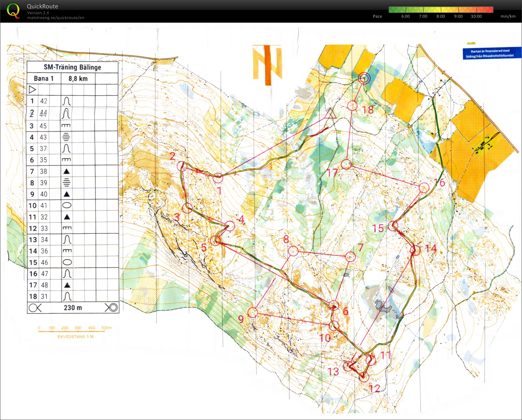Click the cliff symbol in row 14

(67, 251)
